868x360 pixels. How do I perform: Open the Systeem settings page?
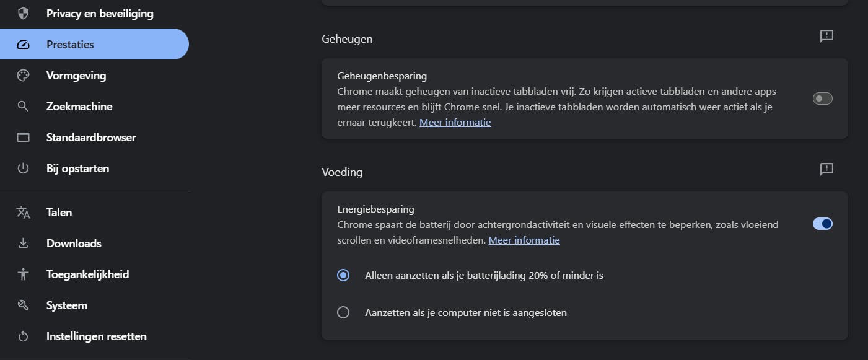[x=66, y=305]
